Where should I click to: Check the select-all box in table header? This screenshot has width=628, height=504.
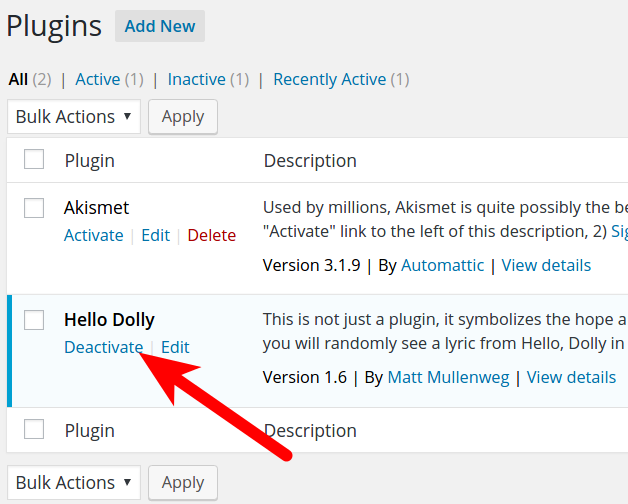click(x=34, y=160)
